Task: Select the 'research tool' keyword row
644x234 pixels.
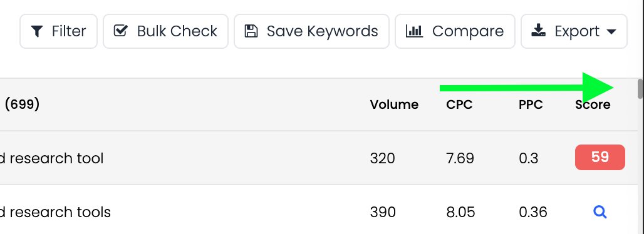Action: (319, 158)
